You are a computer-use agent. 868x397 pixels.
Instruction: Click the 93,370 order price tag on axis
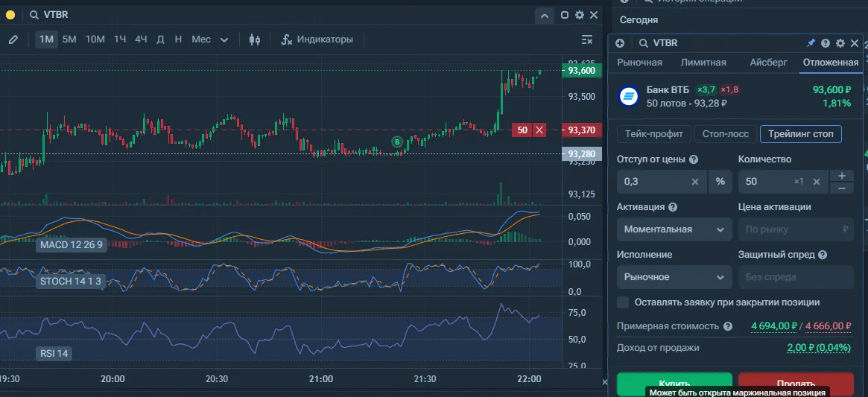[x=581, y=130]
